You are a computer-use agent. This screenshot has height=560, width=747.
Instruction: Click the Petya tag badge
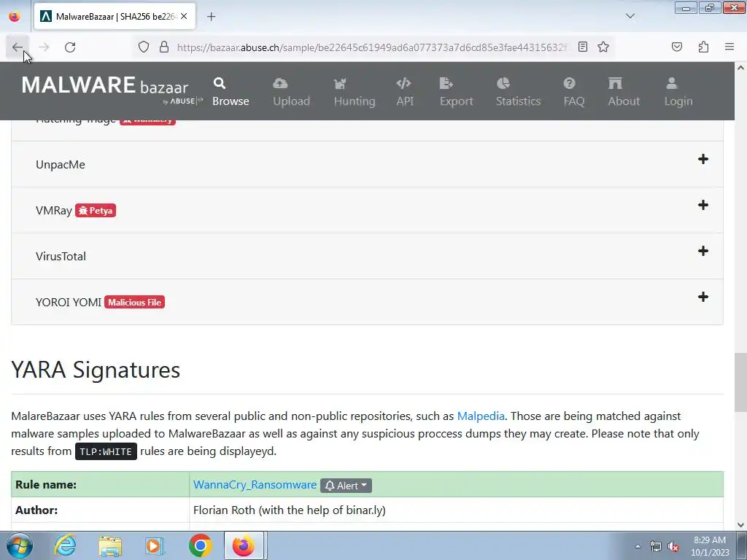click(96, 211)
